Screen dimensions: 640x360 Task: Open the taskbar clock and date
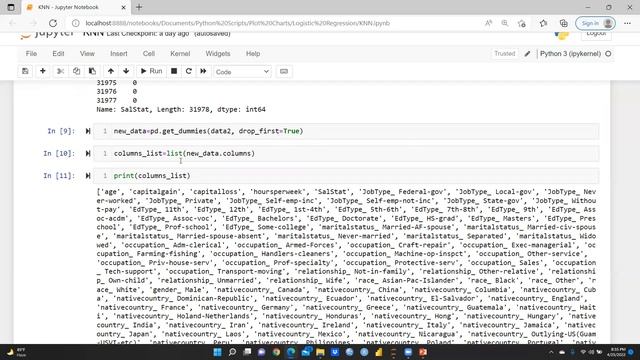[617, 352]
